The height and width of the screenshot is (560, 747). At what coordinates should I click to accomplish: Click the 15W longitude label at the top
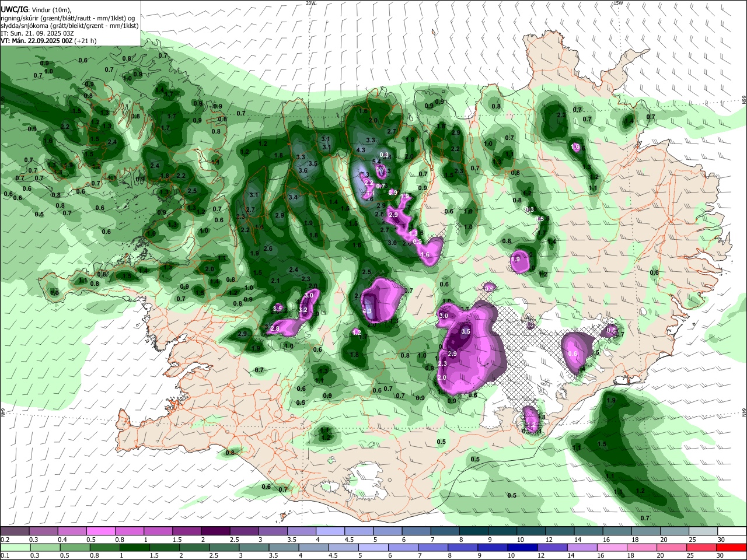point(618,3)
